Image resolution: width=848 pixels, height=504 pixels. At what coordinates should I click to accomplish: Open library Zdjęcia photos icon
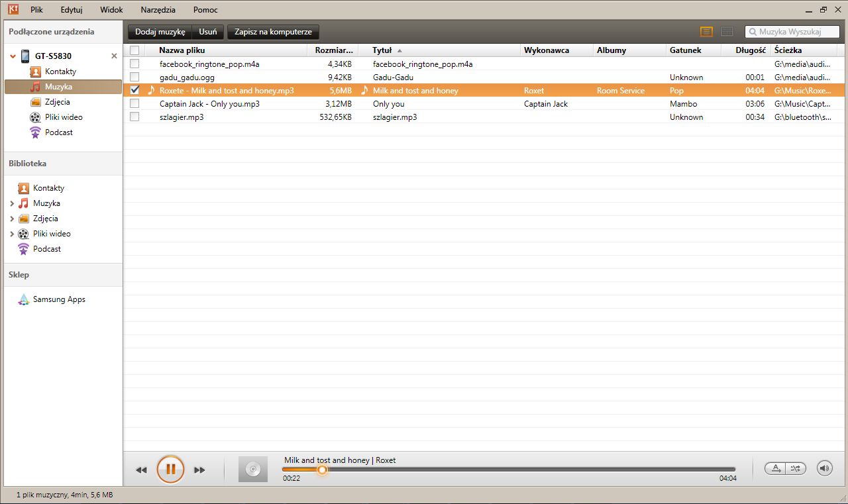pos(23,219)
